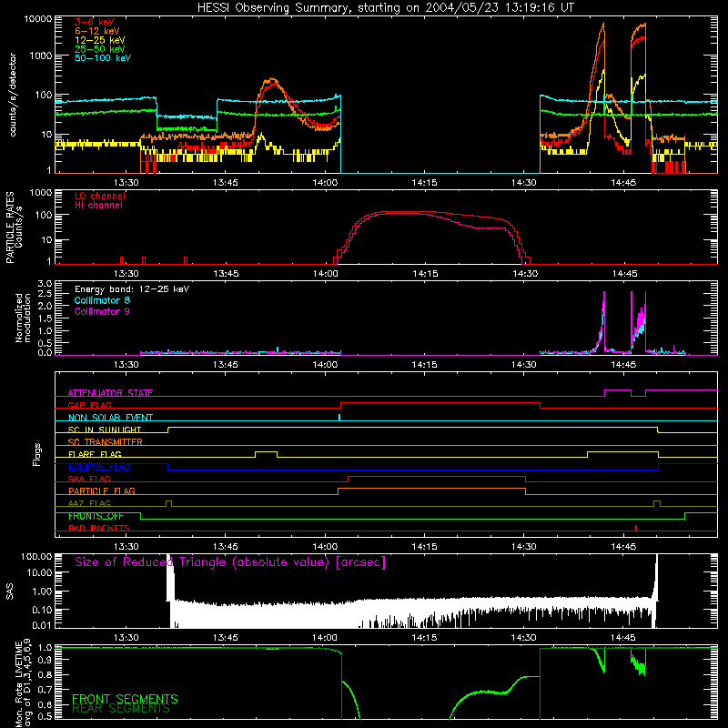Viewport: 728px width, 728px height.
Task: Click the 2.5 value on modulation axis
Action: tap(45, 294)
